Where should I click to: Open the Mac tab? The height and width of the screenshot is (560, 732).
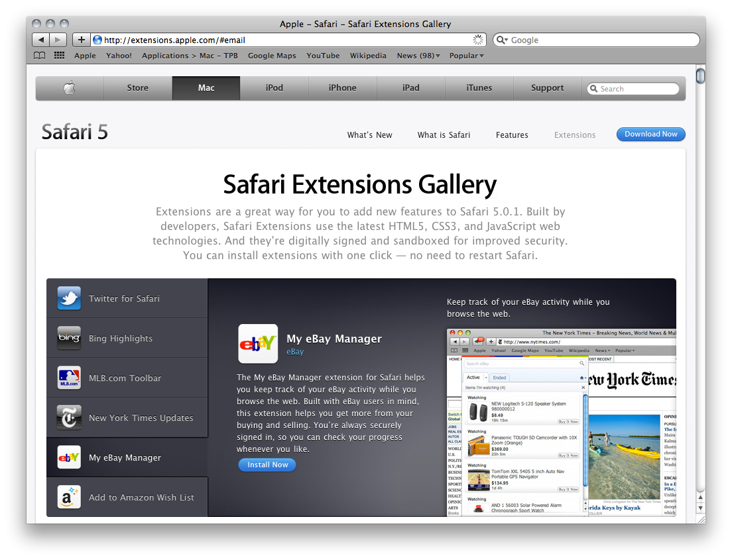tap(206, 87)
